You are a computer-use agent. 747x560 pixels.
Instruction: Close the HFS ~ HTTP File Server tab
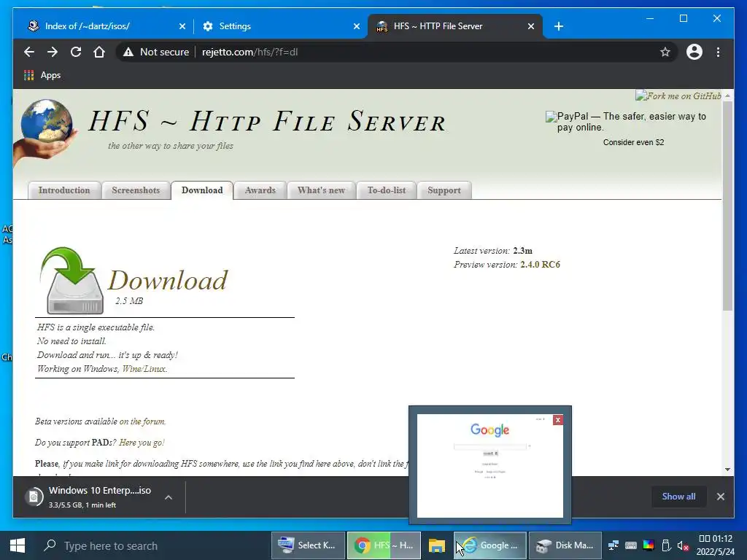click(531, 26)
